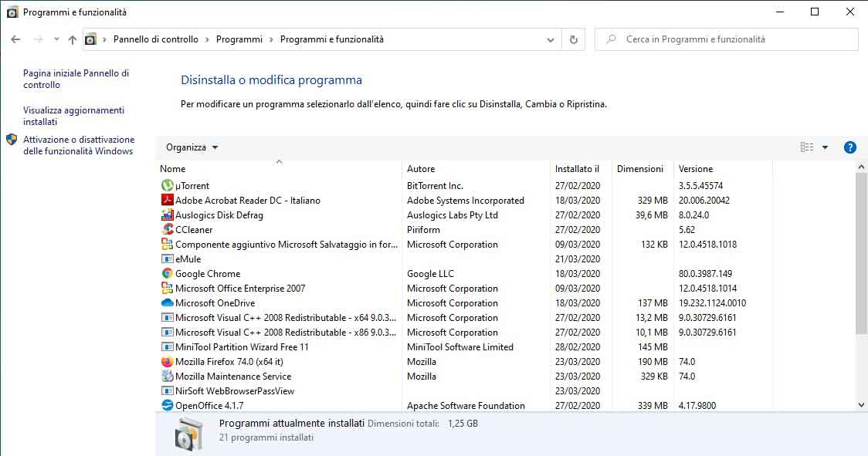
Task: Click the version 80.0.3987.149 cell
Action: [705, 273]
